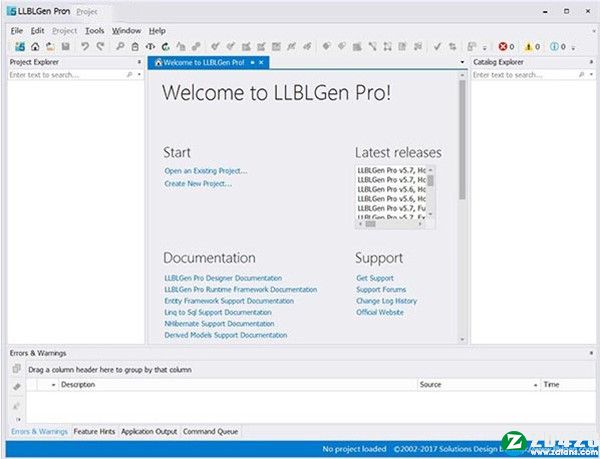
Task: Toggle the pin on the Welcome tab
Action: (x=253, y=62)
